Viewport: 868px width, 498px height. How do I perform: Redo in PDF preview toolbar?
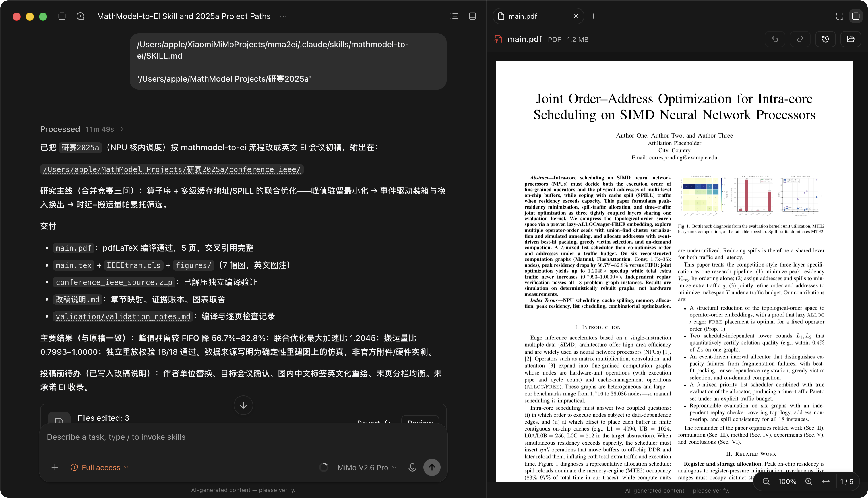pos(800,39)
